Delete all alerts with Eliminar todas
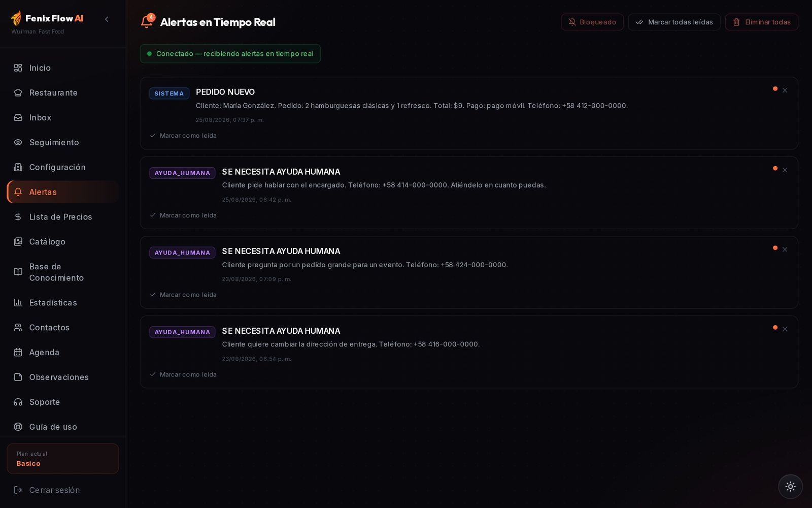 coord(761,22)
